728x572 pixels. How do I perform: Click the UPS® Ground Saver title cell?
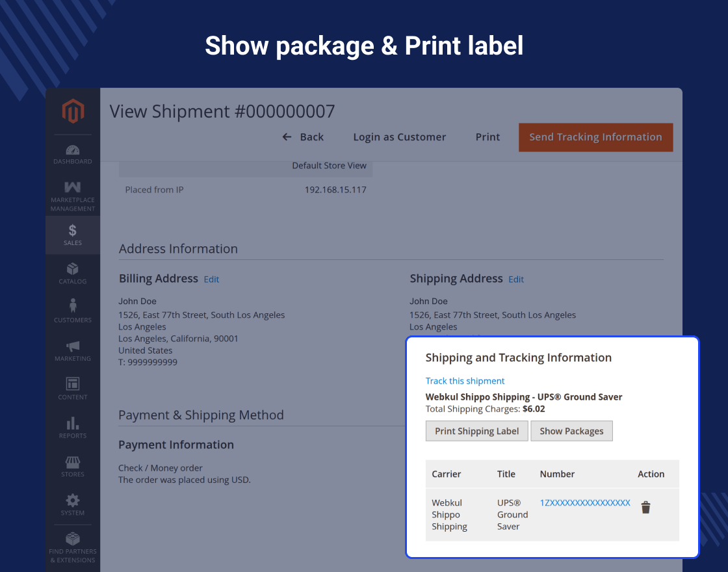pyautogui.click(x=513, y=514)
